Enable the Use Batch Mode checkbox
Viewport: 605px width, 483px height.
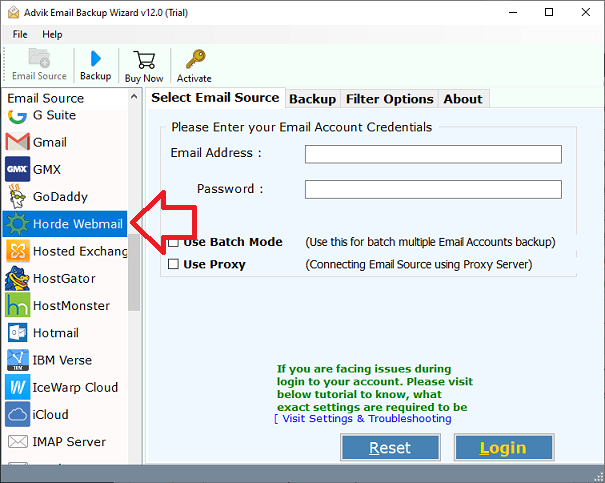[x=173, y=242]
